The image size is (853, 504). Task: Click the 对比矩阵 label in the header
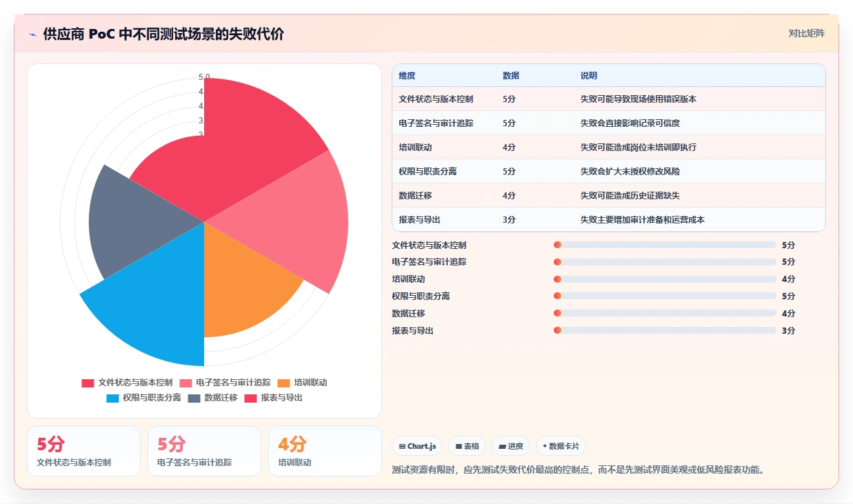806,33
